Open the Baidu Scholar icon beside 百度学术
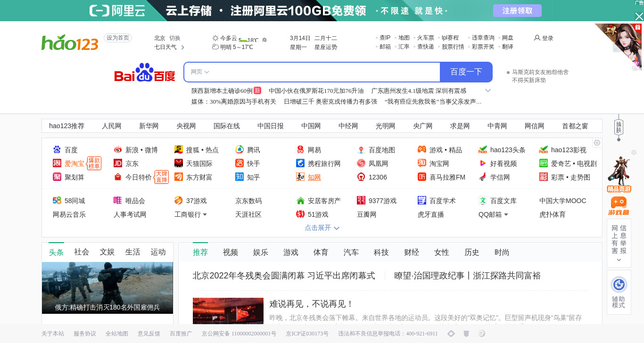The image size is (644, 343). click(422, 201)
